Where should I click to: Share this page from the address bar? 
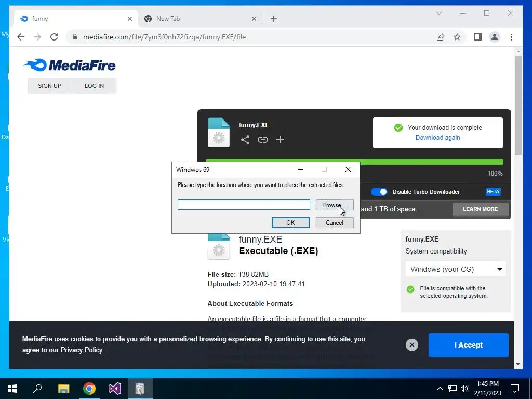(441, 37)
